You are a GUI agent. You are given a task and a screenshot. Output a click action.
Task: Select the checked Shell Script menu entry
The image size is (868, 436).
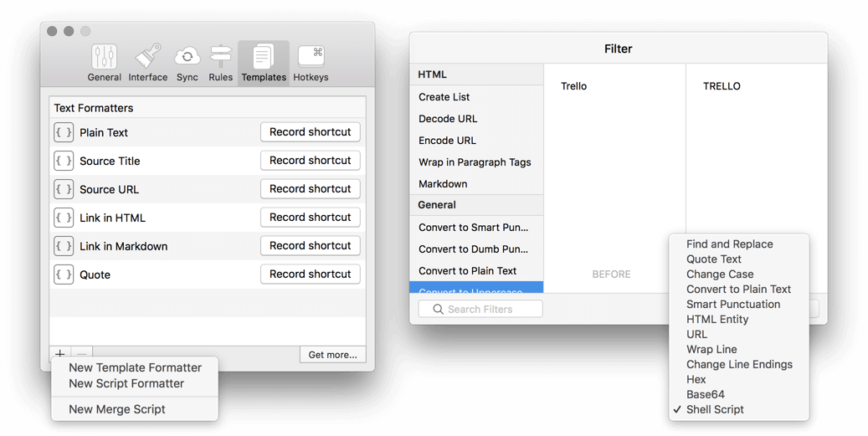[x=715, y=409]
